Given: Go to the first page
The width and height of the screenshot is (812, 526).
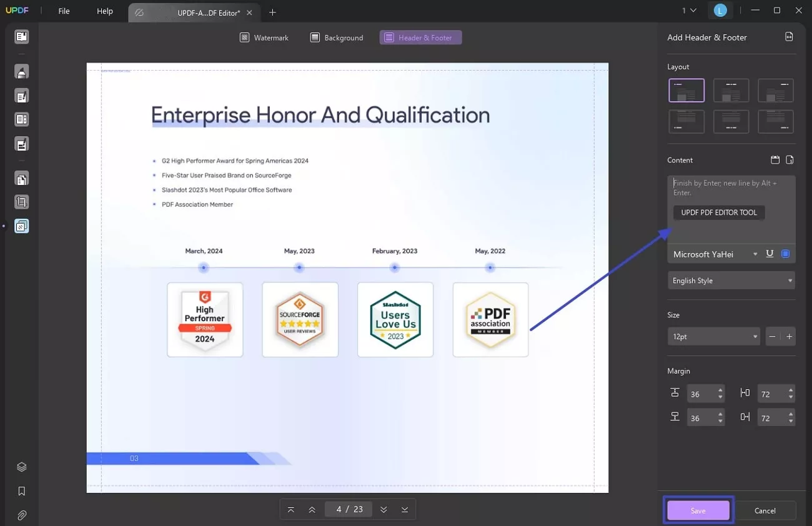Looking at the screenshot, I should 291,509.
